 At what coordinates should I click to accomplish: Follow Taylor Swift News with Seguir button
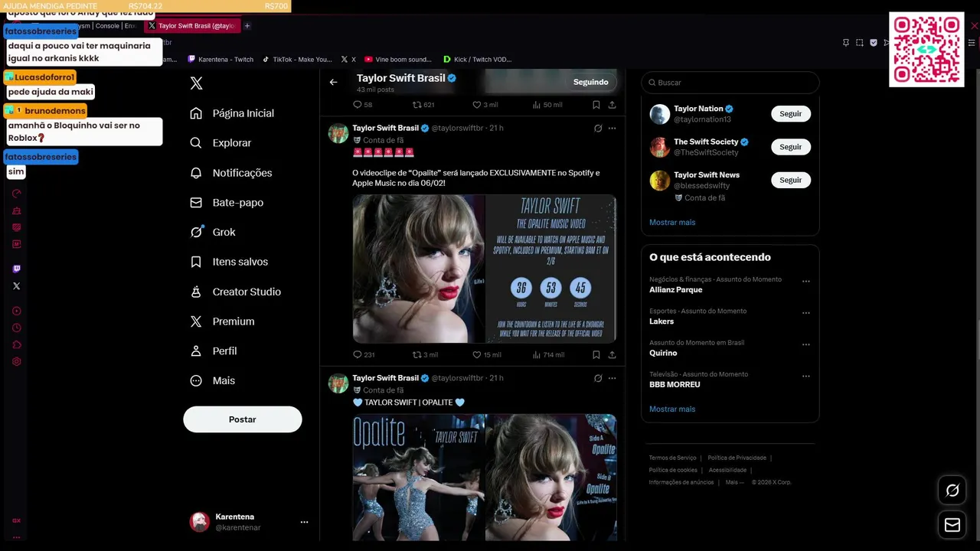pyautogui.click(x=791, y=180)
